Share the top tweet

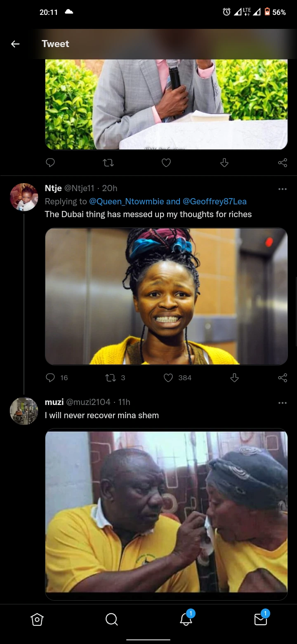coord(283,163)
